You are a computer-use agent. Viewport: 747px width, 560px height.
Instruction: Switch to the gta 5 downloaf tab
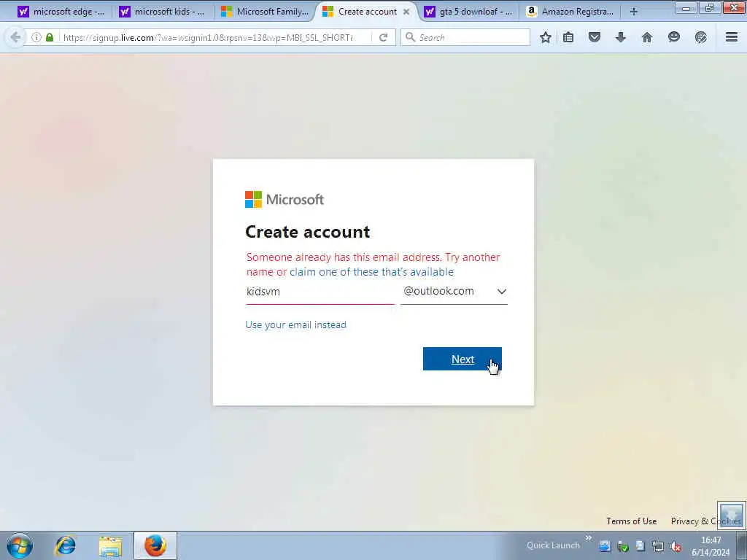[x=468, y=12]
